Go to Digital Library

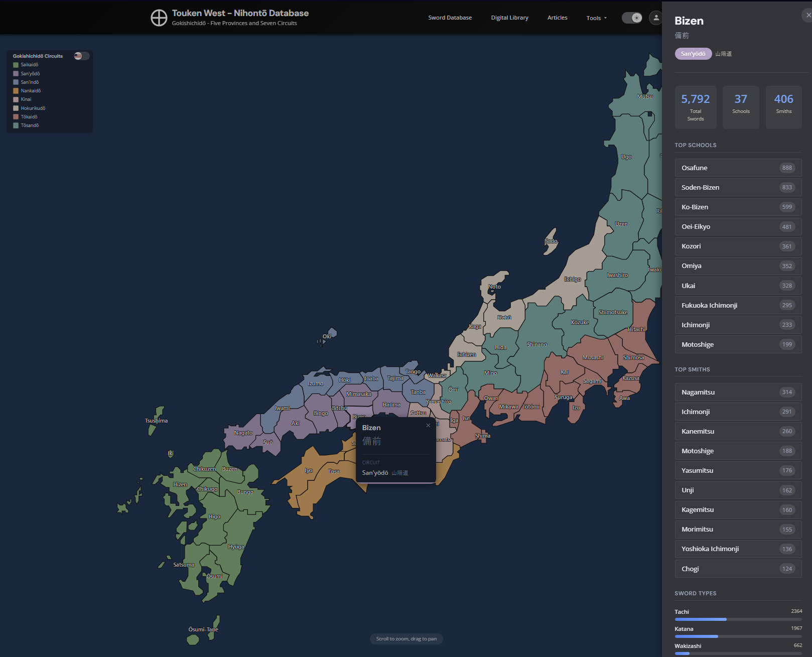click(x=509, y=18)
